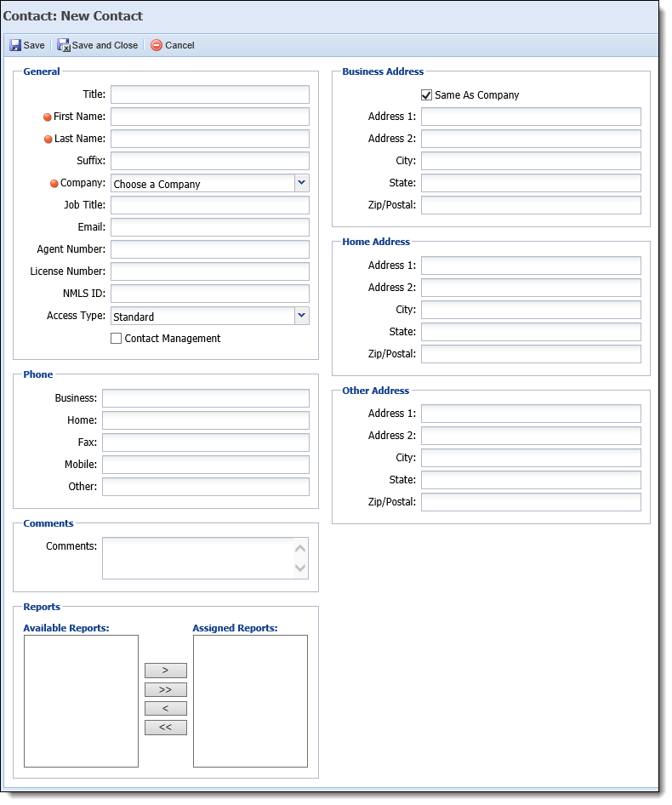Click Business Address State field

(x=532, y=183)
